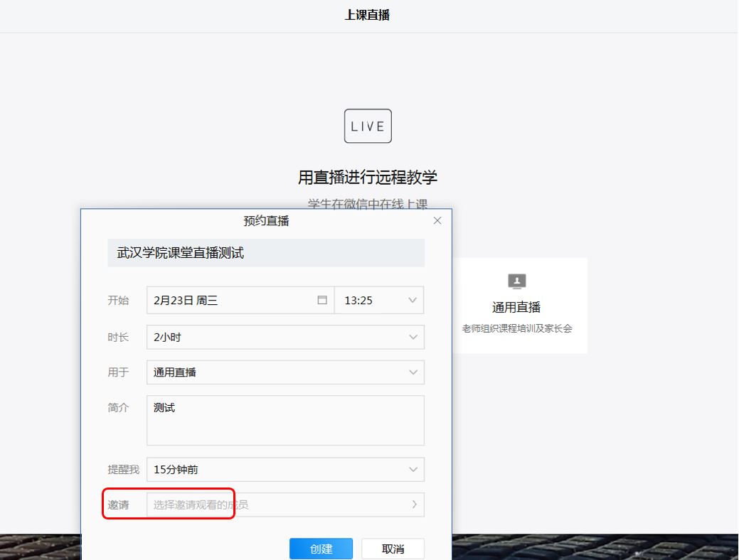Select the 通用直播 card title
Image resolution: width=739 pixels, height=560 pixels.
point(516,307)
